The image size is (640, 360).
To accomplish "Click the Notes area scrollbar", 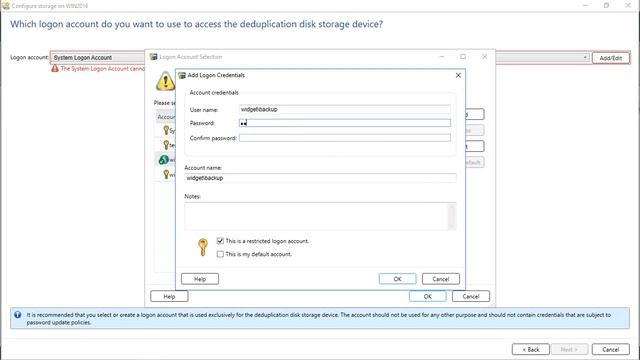I will pyautogui.click(x=451, y=216).
